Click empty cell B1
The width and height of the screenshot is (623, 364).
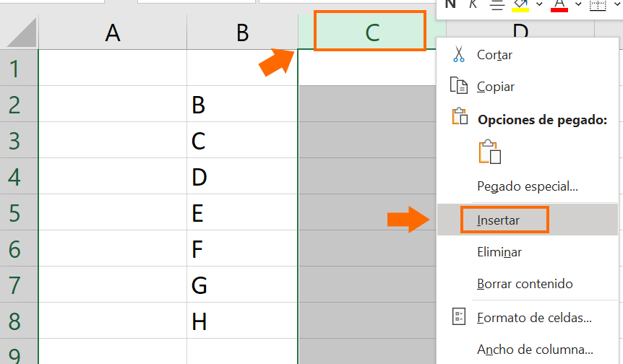coord(242,68)
